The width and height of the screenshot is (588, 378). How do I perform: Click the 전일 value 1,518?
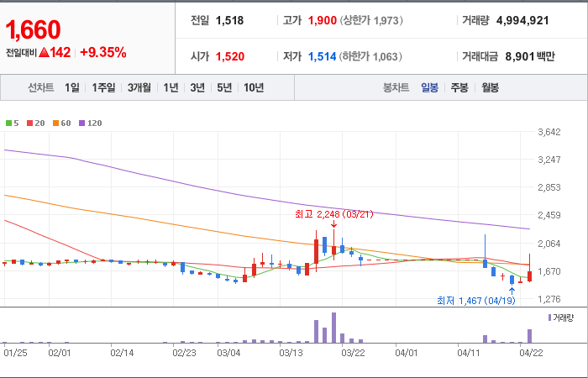[x=229, y=20]
